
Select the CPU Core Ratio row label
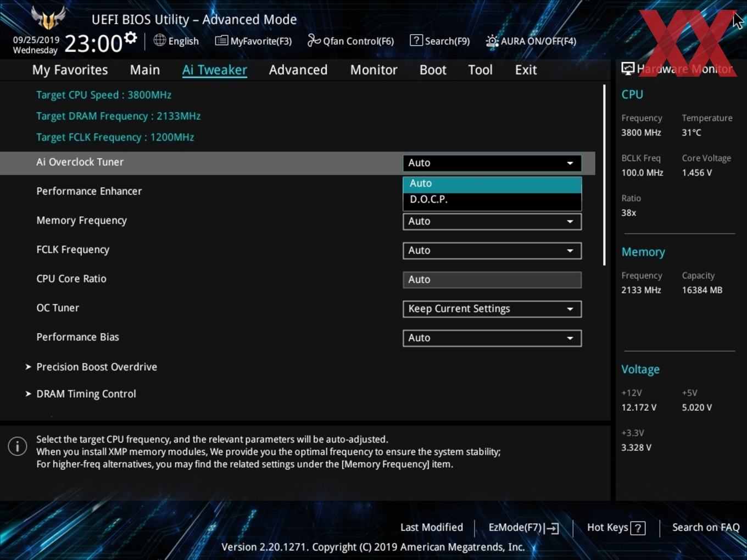(x=71, y=278)
